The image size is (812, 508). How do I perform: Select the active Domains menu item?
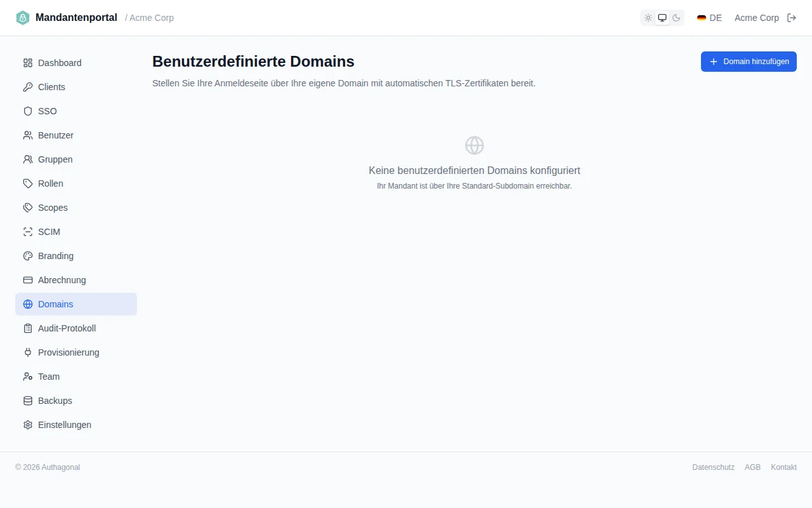(76, 304)
